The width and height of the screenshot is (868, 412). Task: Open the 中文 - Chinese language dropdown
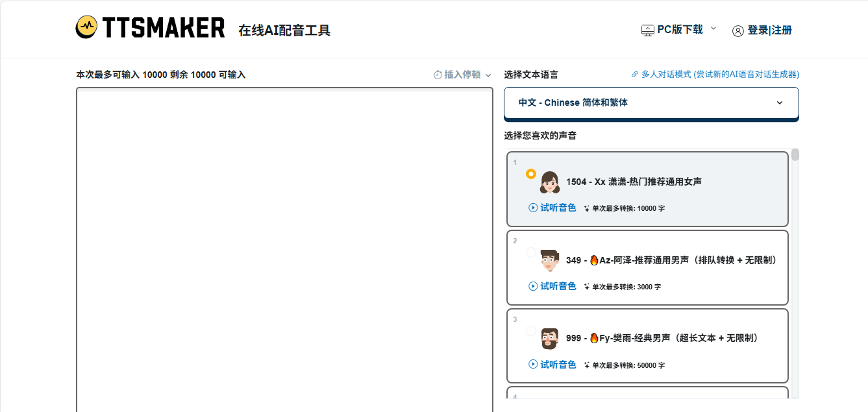[651, 103]
